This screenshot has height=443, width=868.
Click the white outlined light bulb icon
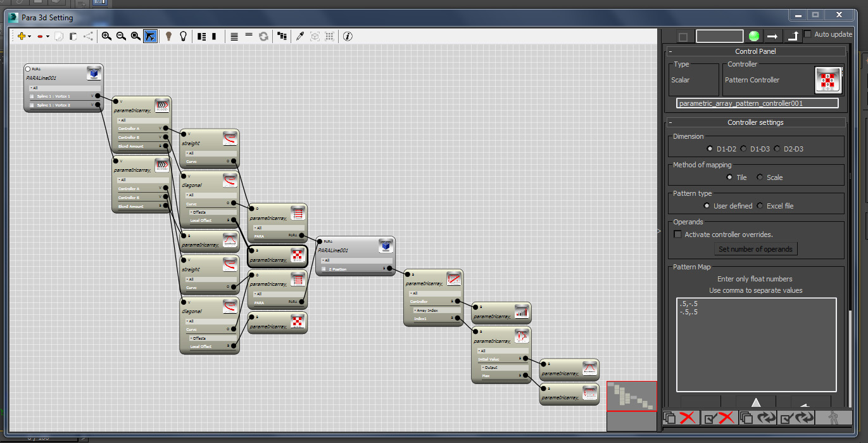click(184, 37)
